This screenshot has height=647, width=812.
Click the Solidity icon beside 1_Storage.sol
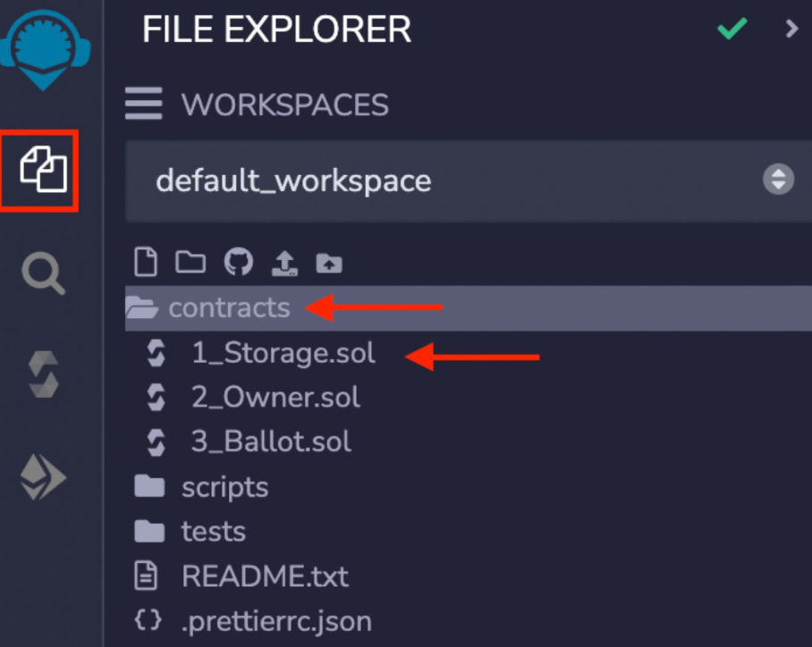point(156,353)
